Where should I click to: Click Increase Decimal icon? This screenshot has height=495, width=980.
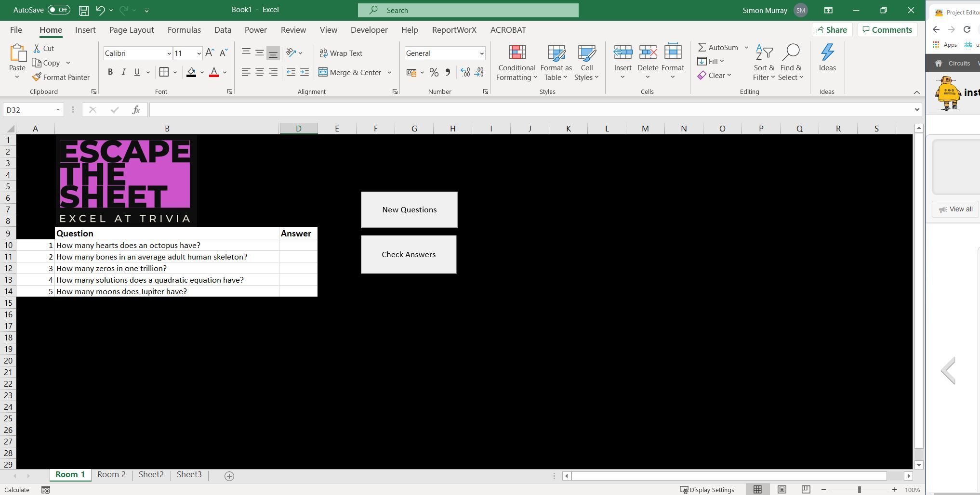465,72
